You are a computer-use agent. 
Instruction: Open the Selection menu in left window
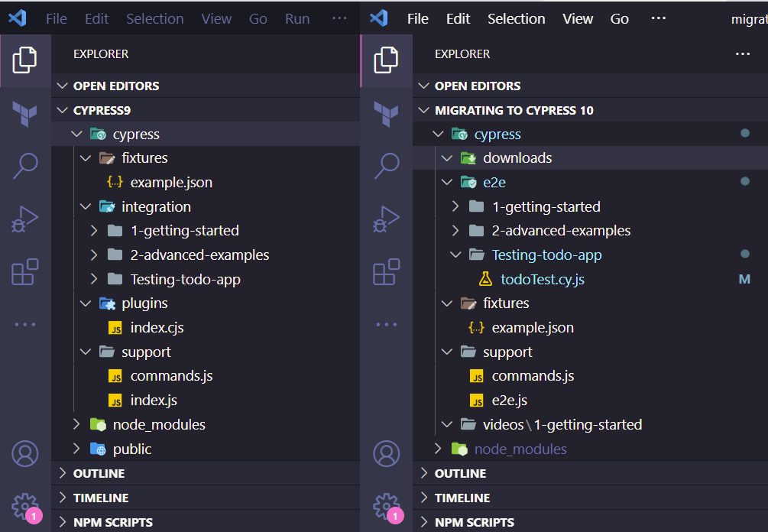coord(154,19)
